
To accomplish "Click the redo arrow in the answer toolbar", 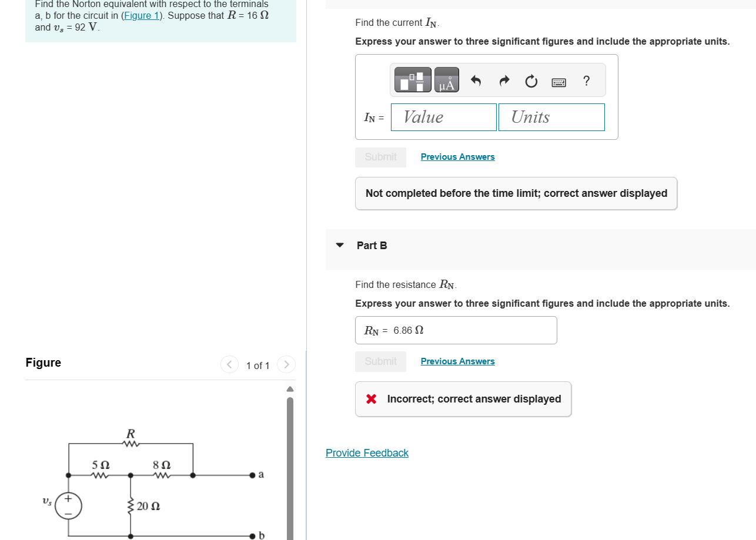I will tap(504, 81).
